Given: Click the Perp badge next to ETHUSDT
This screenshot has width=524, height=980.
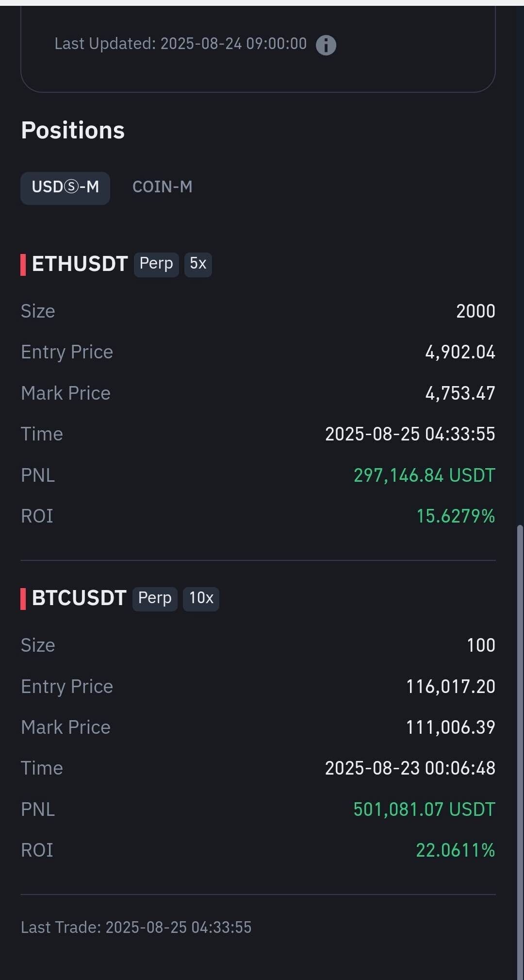Looking at the screenshot, I should (156, 264).
